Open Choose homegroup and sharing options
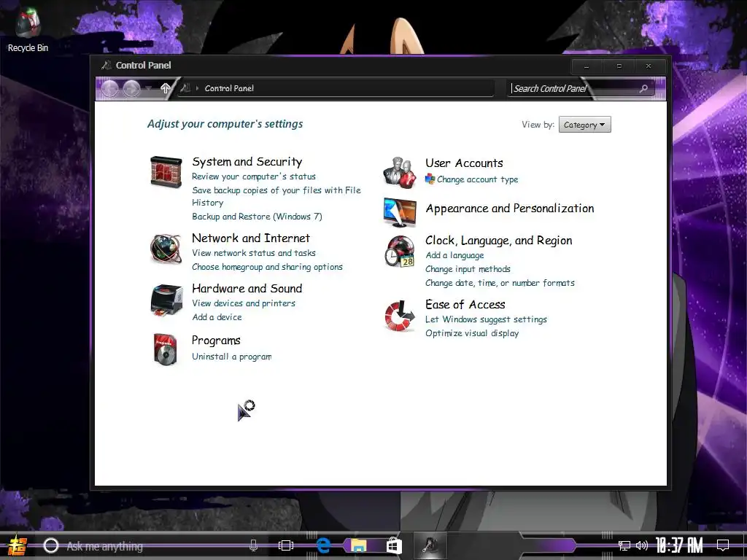 267,267
